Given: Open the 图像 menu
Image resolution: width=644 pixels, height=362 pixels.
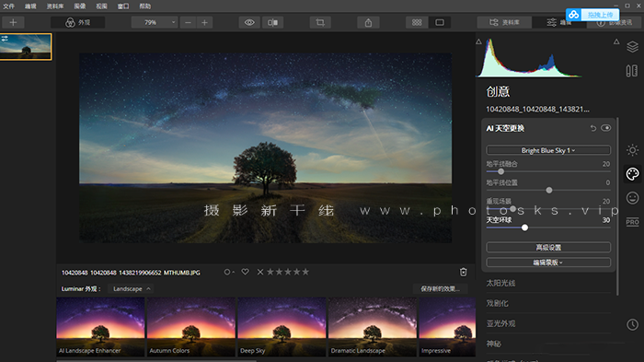Looking at the screenshot, I should 80,6.
